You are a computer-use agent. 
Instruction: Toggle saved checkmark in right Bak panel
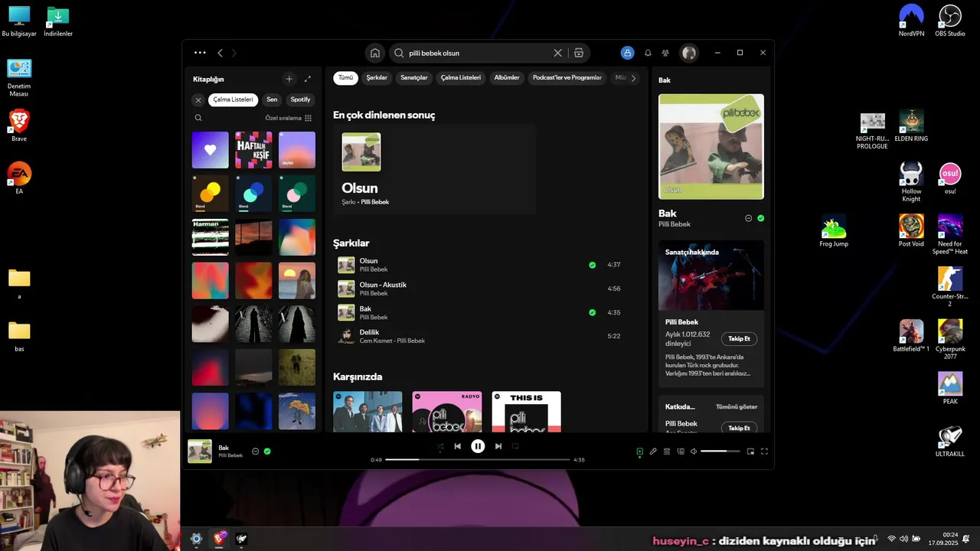pos(760,218)
